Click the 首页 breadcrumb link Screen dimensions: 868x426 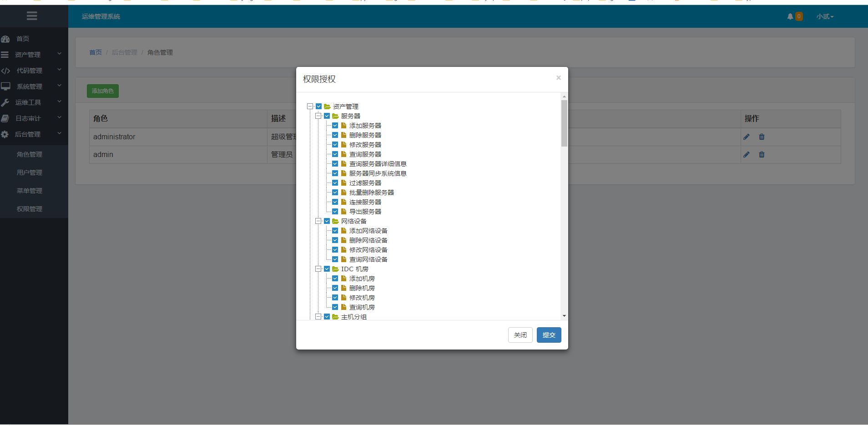[x=96, y=52]
